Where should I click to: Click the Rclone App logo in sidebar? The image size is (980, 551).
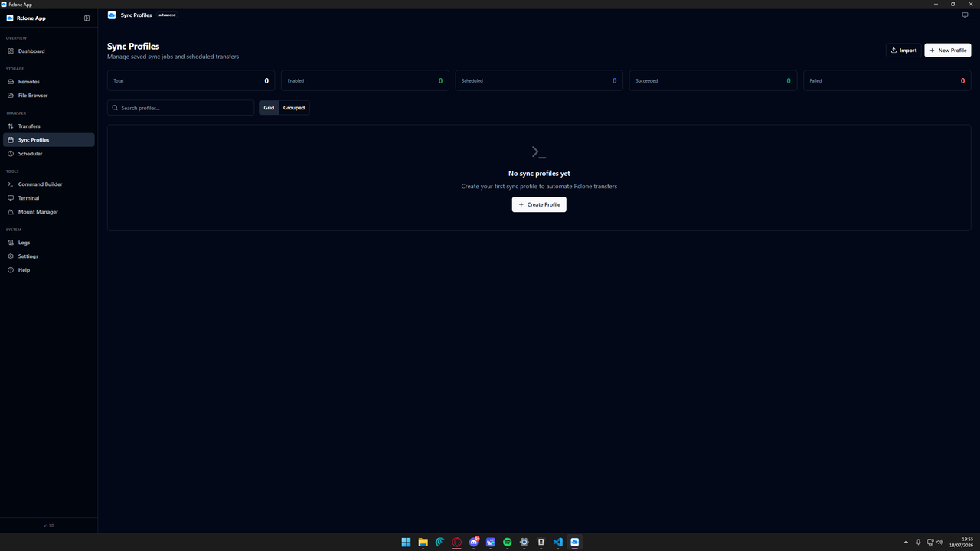coord(10,18)
